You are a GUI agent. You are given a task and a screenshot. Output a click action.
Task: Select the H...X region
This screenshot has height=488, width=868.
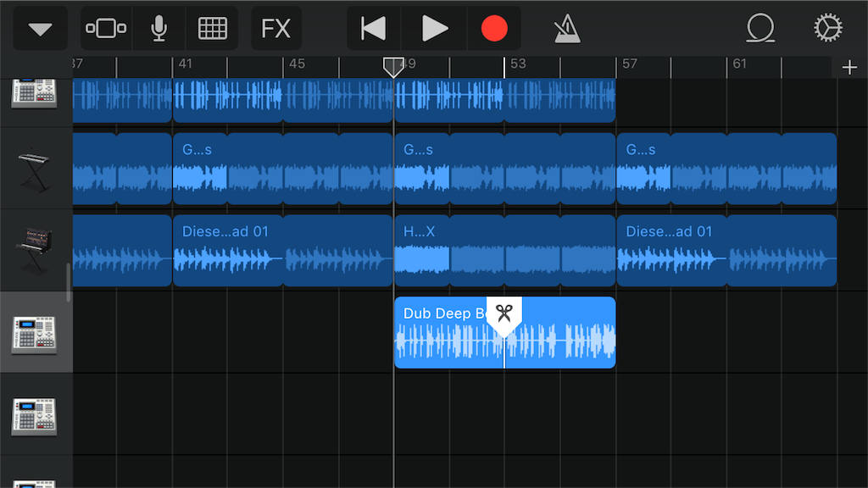[505, 251]
